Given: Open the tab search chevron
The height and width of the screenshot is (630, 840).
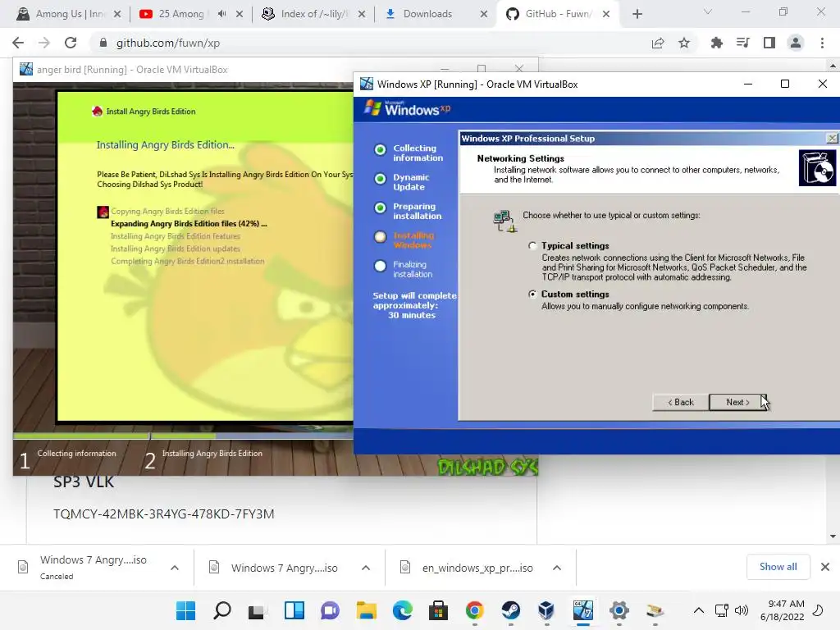Looking at the screenshot, I should click(x=707, y=11).
